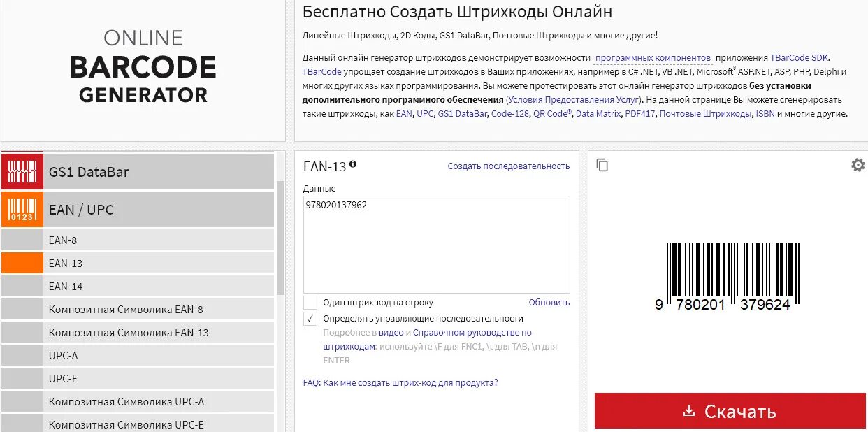Click the Code-128 link

[509, 113]
